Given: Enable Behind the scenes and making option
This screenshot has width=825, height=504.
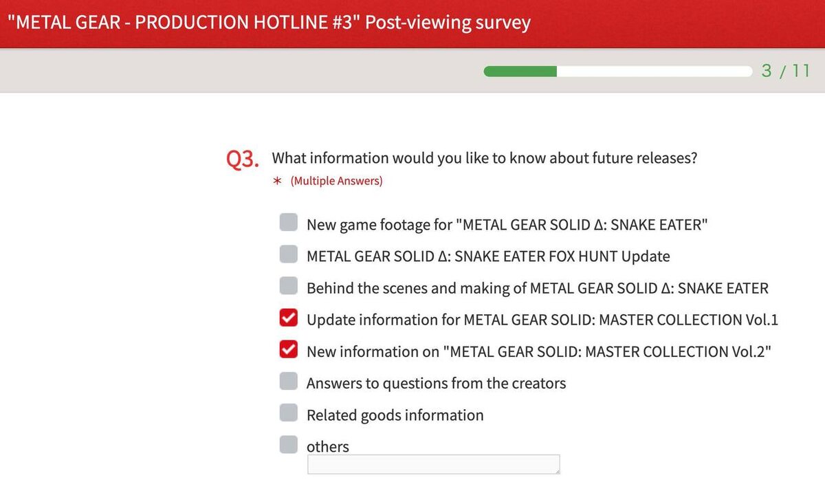Looking at the screenshot, I should [x=289, y=285].
